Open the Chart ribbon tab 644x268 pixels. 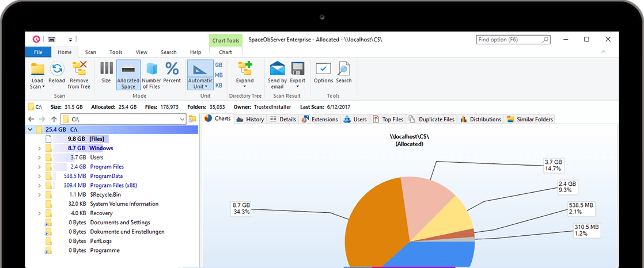click(225, 52)
